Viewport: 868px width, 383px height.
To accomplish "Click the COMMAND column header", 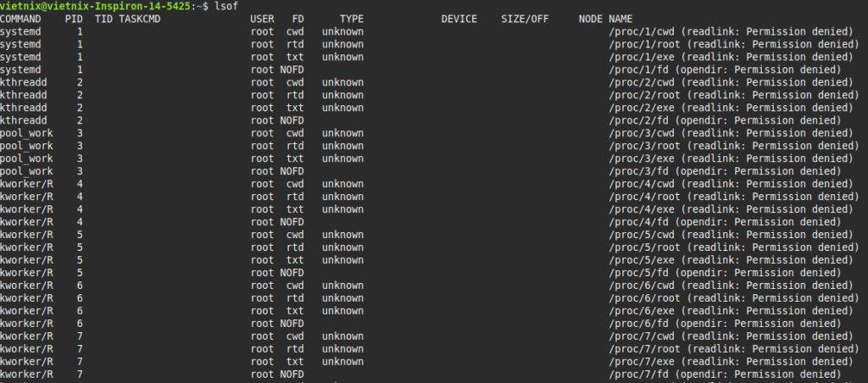I will click(26, 19).
